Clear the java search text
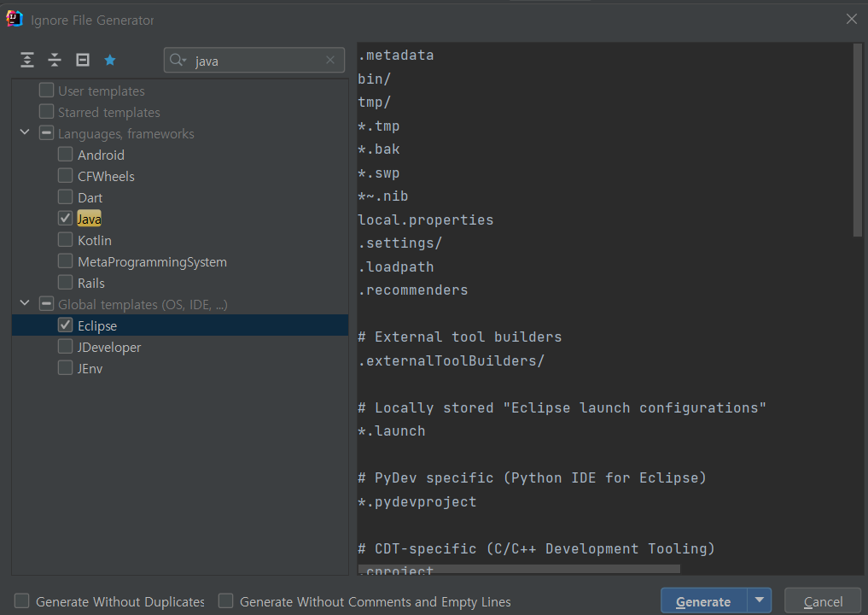 click(x=330, y=60)
